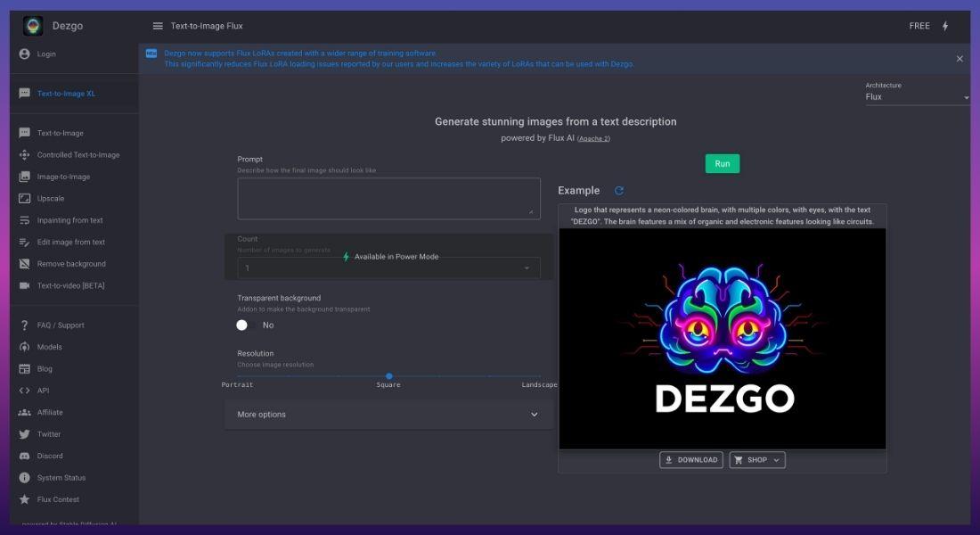Open the Models menu entry
Image resolution: width=980 pixels, height=535 pixels.
(x=49, y=347)
